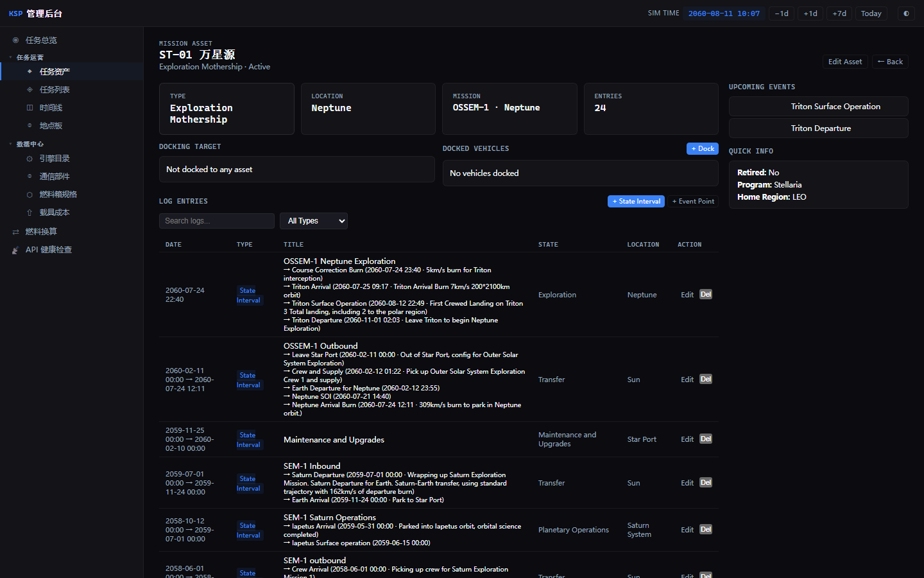Click the TITLE column header
Viewport: 924px width, 578px height.
tap(293, 245)
